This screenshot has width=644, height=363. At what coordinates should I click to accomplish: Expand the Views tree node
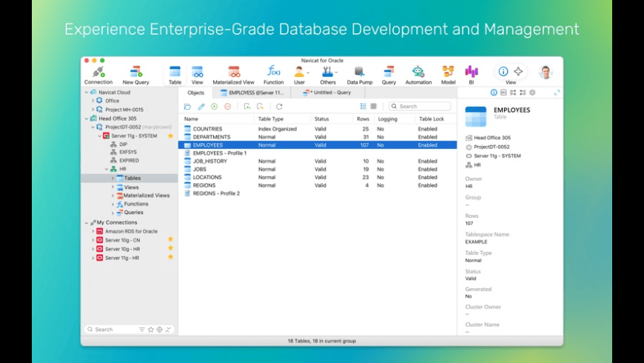[113, 187]
